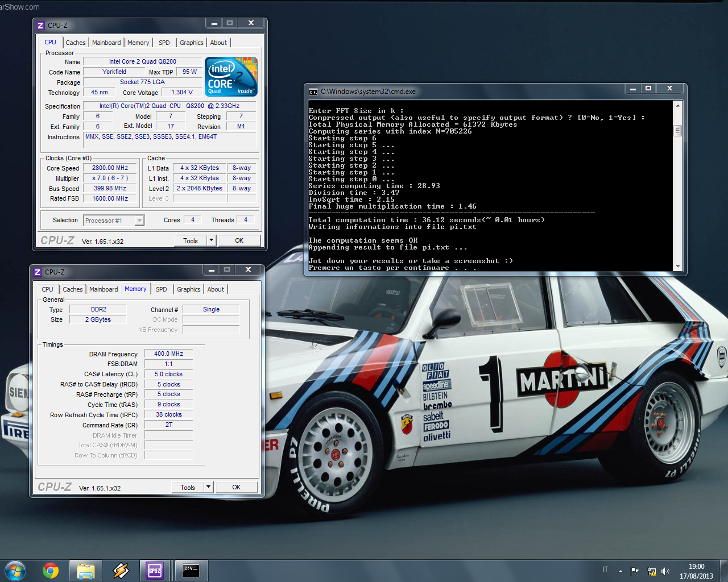
Task: Show hidden tray icons arrow
Action: 621,571
